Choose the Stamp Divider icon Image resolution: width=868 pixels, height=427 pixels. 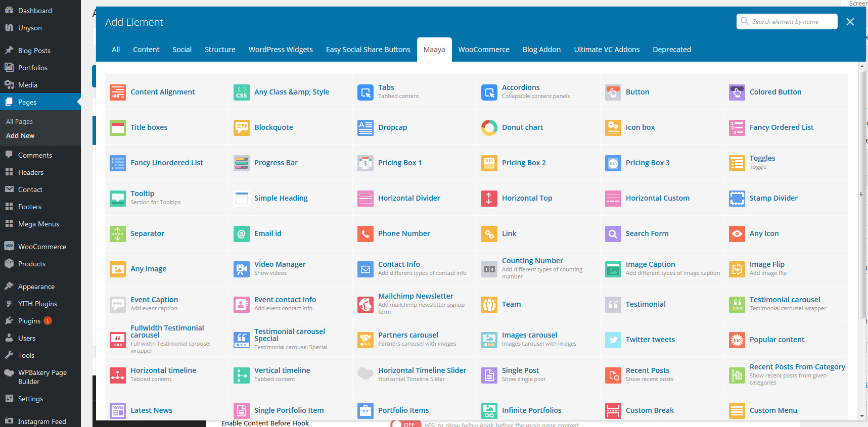click(x=737, y=199)
